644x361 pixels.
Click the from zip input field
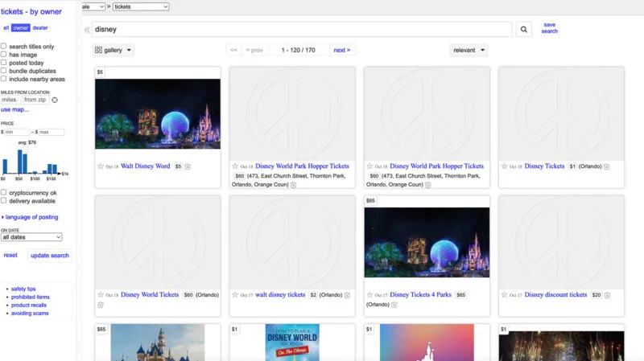[x=35, y=100]
